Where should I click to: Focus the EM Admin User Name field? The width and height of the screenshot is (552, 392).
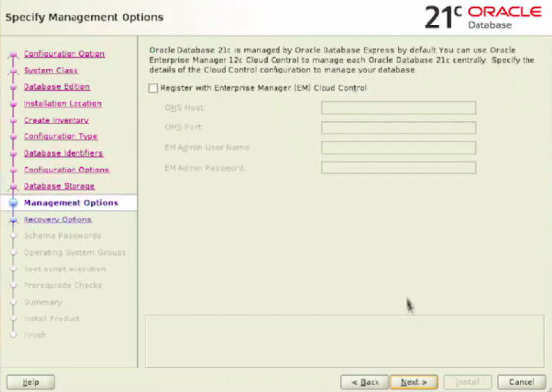tap(398, 148)
